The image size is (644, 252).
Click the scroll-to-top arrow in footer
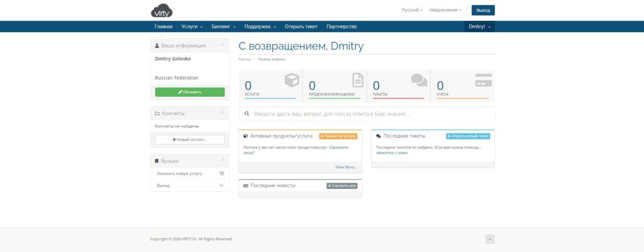point(490,239)
